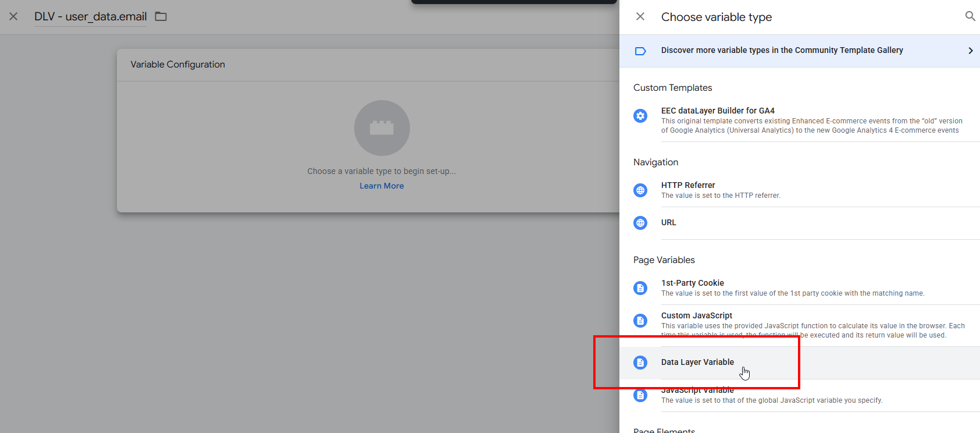Select the 1st-Party Cookie variable type
The height and width of the screenshot is (433, 980).
pos(800,288)
